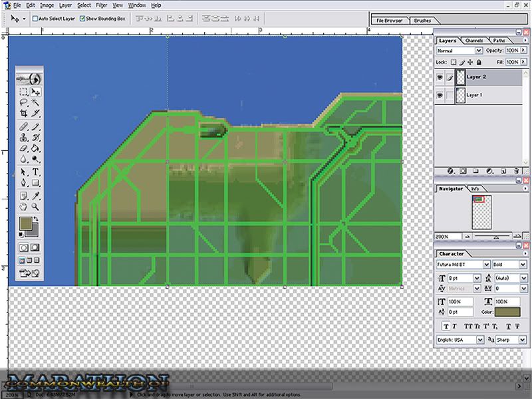The height and width of the screenshot is (399, 532).
Task: Create new fill or adjustment layer
Action: (x=489, y=171)
